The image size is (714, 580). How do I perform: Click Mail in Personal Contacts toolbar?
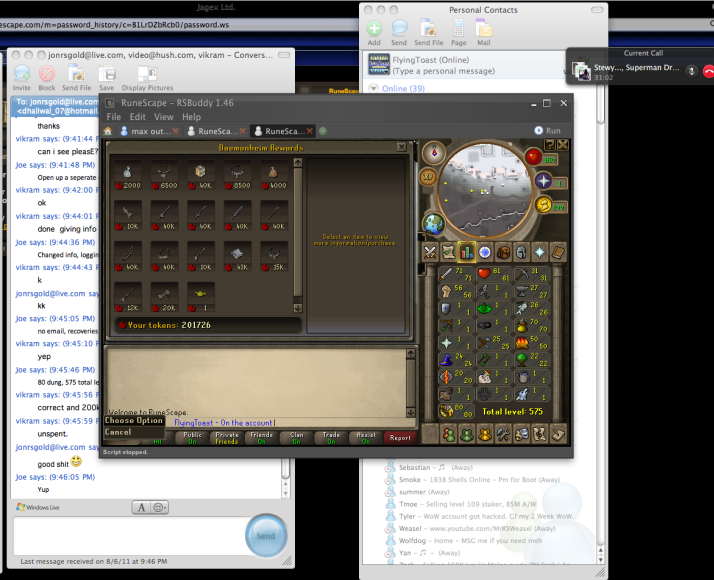(484, 33)
